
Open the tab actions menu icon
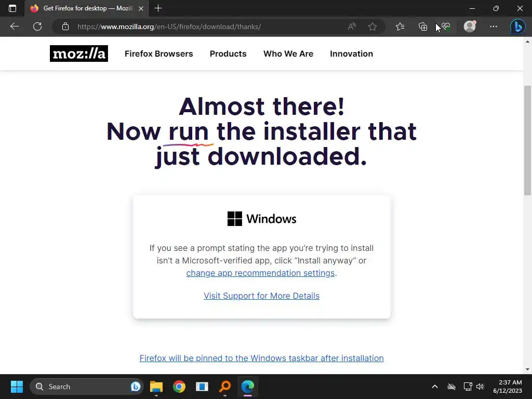12,8
